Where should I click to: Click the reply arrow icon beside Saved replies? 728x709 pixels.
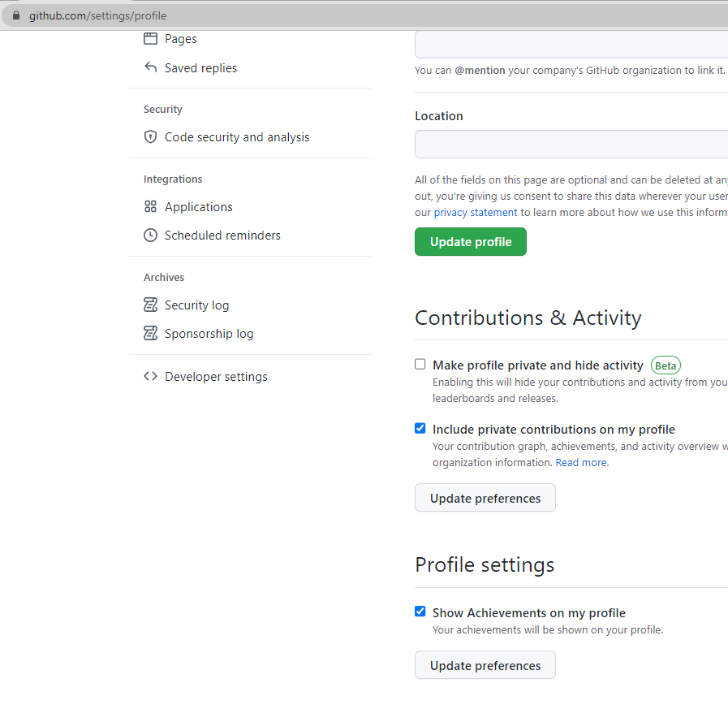[x=150, y=67]
